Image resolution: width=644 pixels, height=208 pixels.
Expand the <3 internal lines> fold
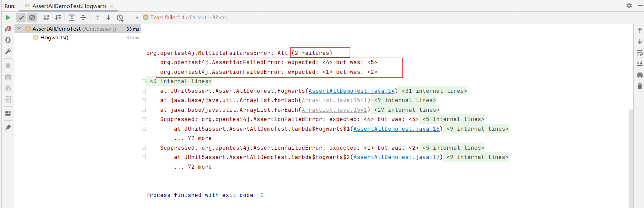coord(144,81)
